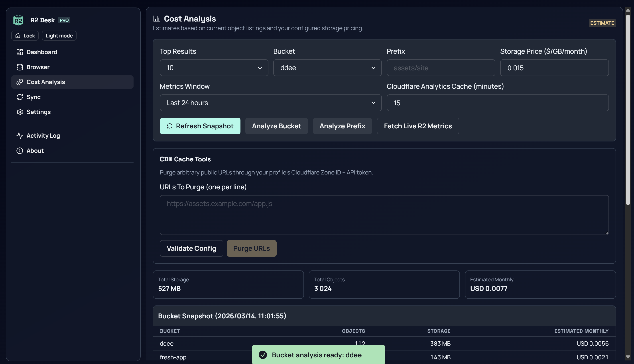Click the About info icon
The width and height of the screenshot is (634, 364).
19,151
